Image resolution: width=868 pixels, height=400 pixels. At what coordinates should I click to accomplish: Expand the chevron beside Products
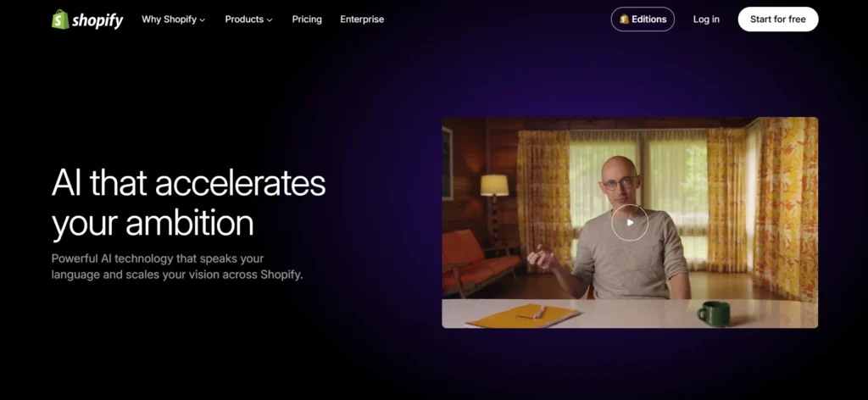pos(270,20)
